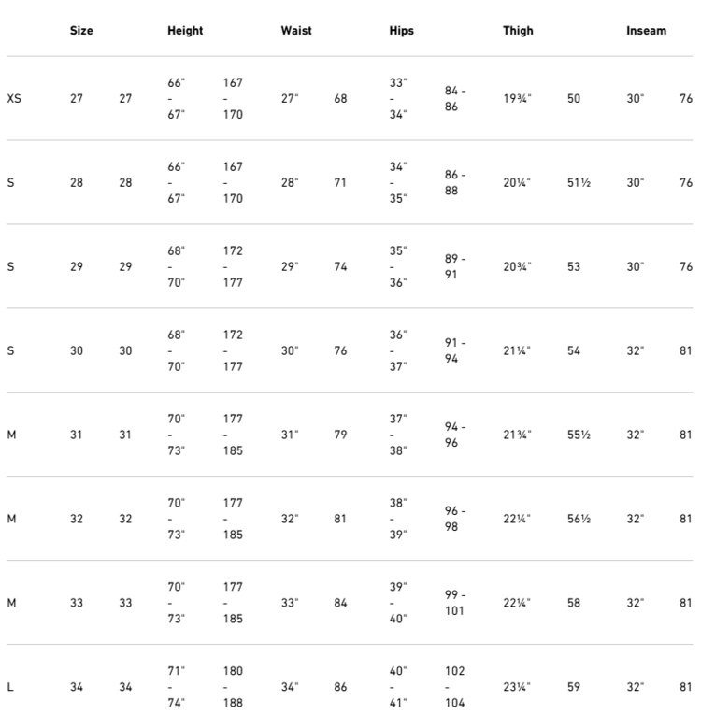Select the 102 - 104 hips range
This screenshot has width=701, height=728.
(455, 687)
